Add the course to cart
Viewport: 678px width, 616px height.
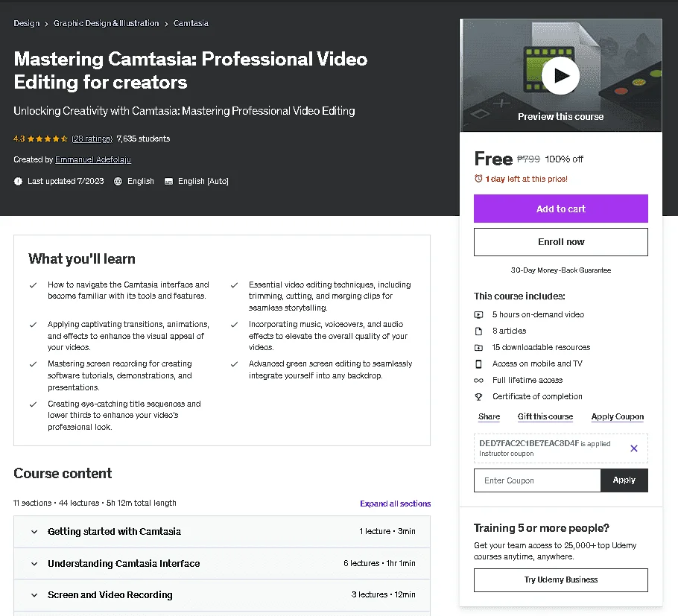(x=561, y=209)
